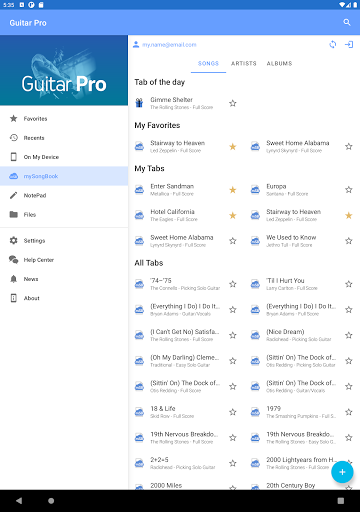Tap the logout arrow icon
Image resolution: width=360 pixels, height=512 pixels.
point(349,44)
